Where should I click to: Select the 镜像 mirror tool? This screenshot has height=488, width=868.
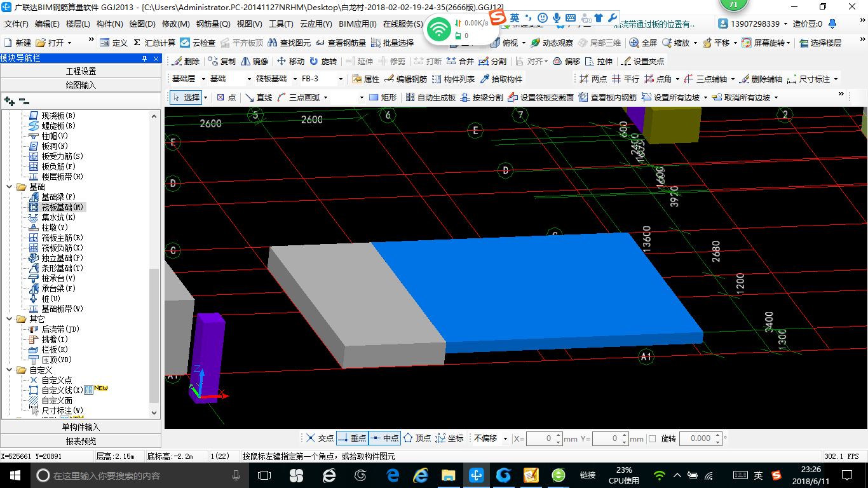pyautogui.click(x=254, y=62)
